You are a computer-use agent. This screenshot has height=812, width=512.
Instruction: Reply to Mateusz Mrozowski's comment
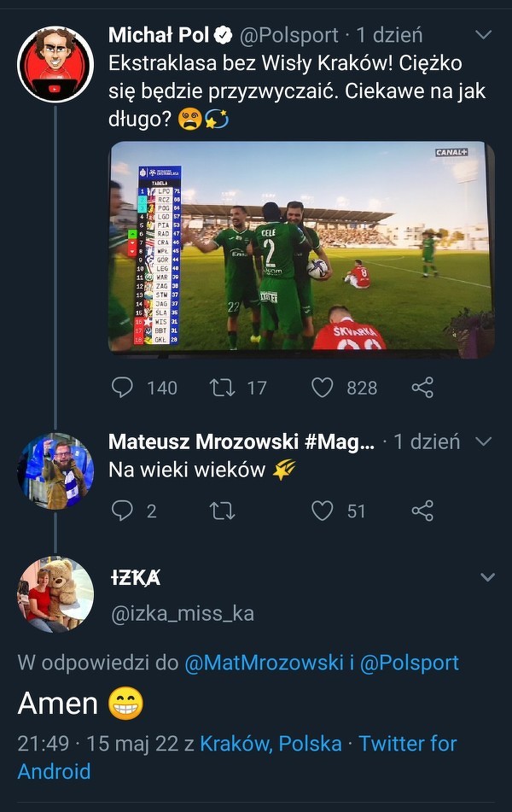(124, 511)
